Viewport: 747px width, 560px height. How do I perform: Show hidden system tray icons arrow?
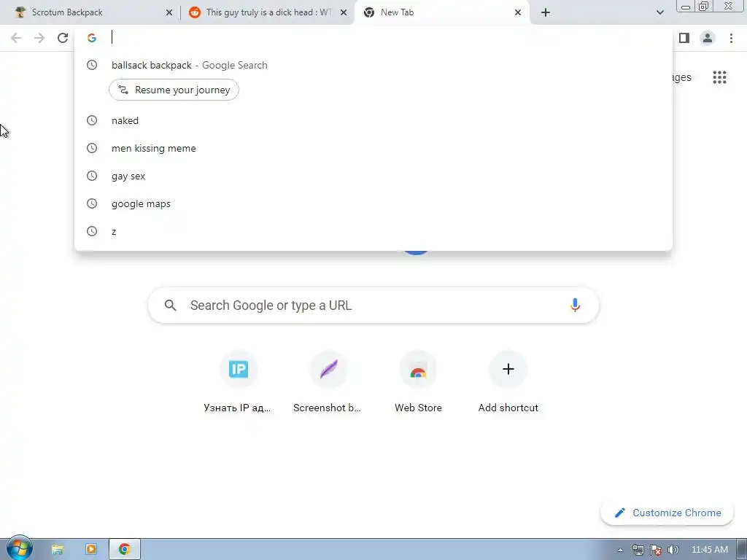pos(620,550)
